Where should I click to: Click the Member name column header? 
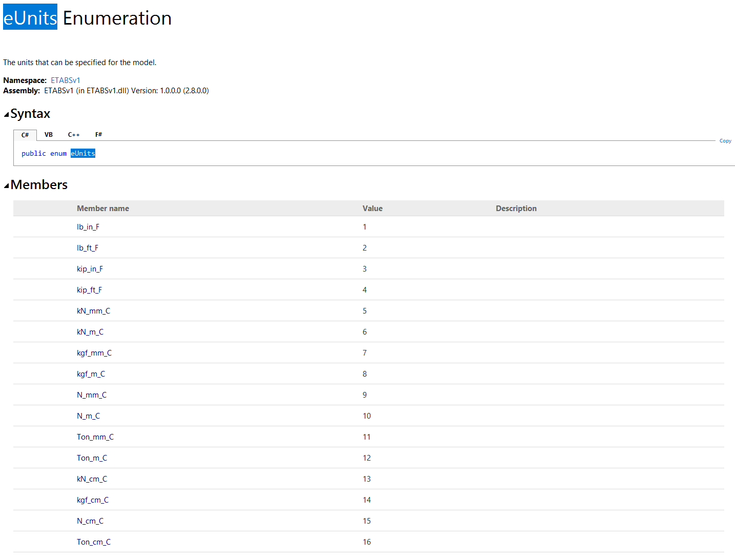(103, 209)
